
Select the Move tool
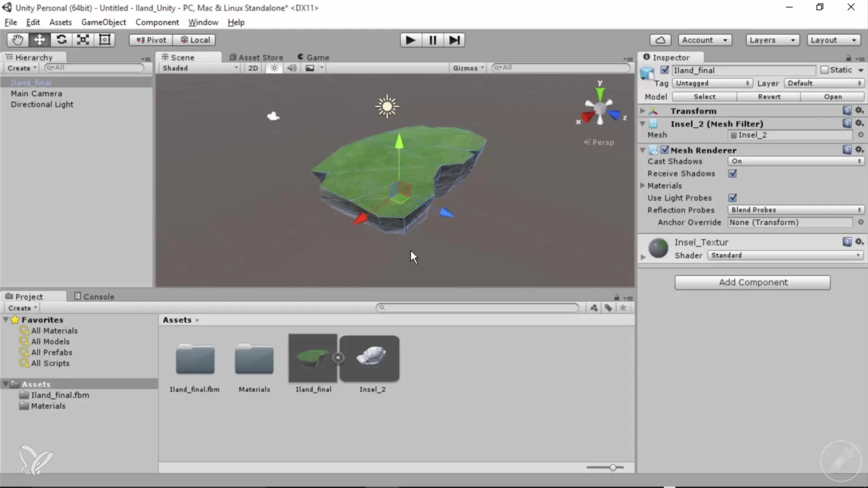pyautogui.click(x=39, y=40)
